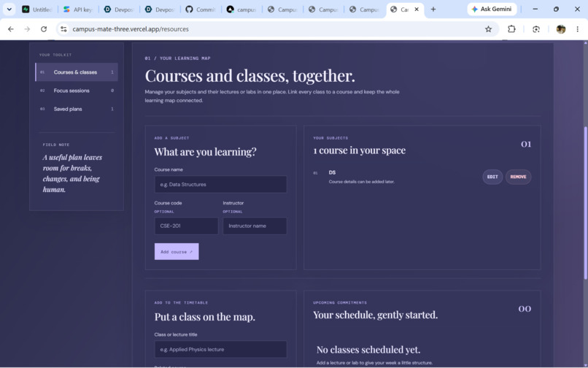
Task: Click the address bar URL
Action: click(131, 29)
